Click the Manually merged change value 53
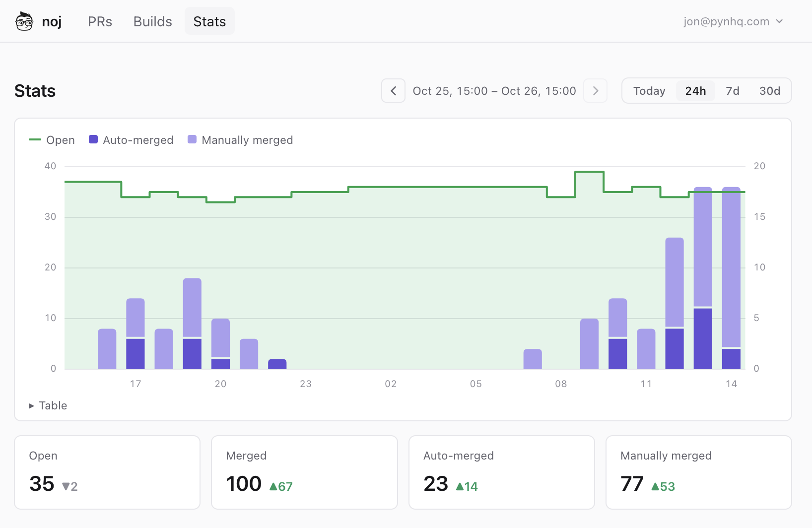This screenshot has width=812, height=528. pos(663,486)
